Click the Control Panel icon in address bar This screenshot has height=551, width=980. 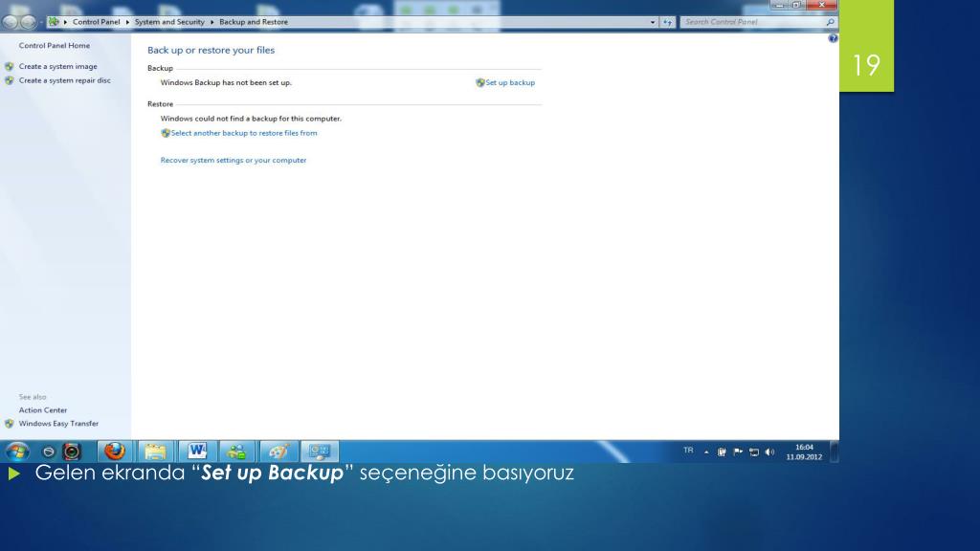tap(54, 22)
